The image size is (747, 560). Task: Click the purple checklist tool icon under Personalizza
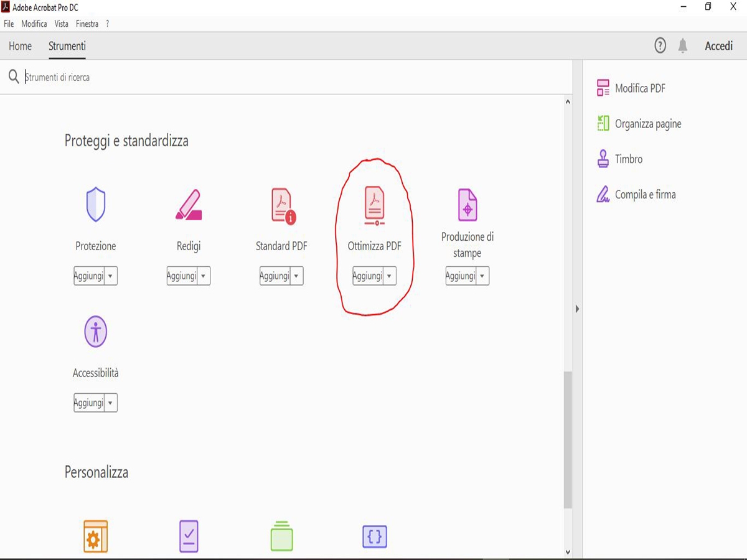click(x=189, y=536)
